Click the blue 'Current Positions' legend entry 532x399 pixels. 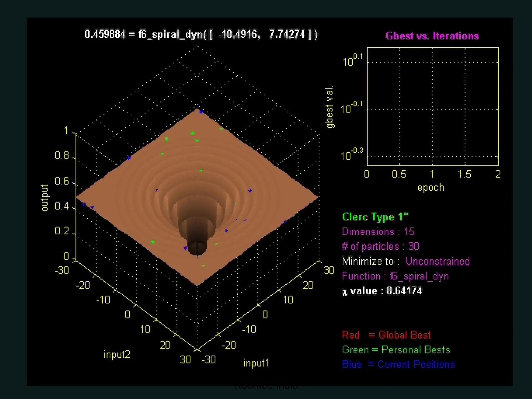tap(398, 364)
